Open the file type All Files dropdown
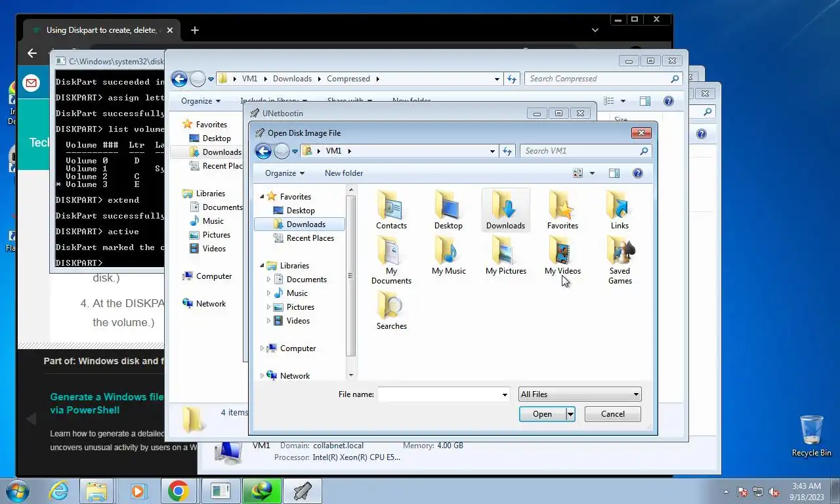Screen dimensions: 840x504 [579, 394]
